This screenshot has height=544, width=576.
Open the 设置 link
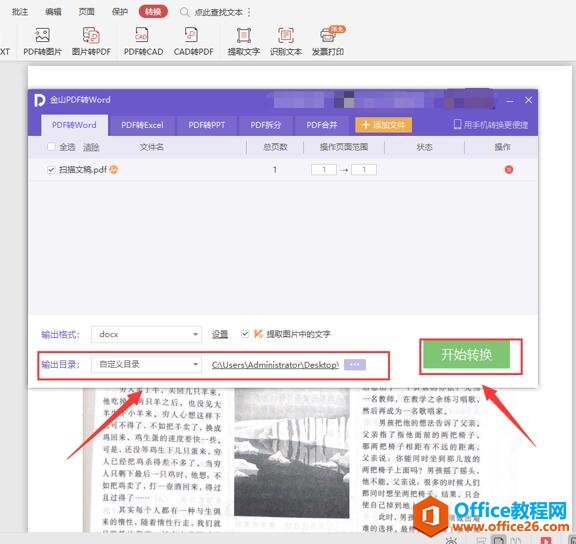[220, 334]
